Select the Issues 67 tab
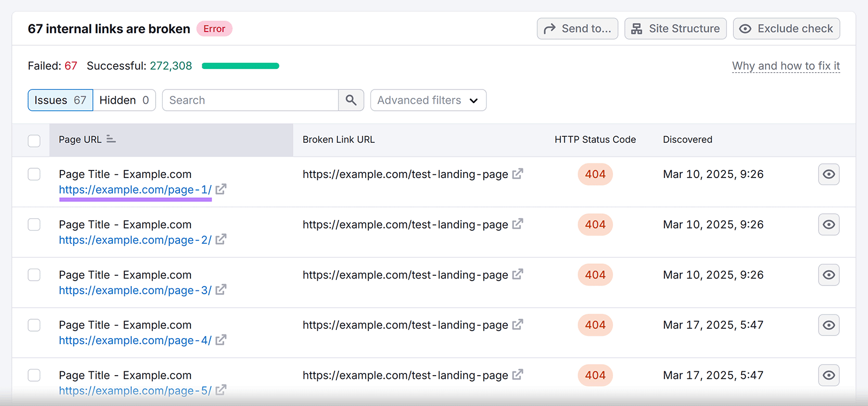 point(60,100)
